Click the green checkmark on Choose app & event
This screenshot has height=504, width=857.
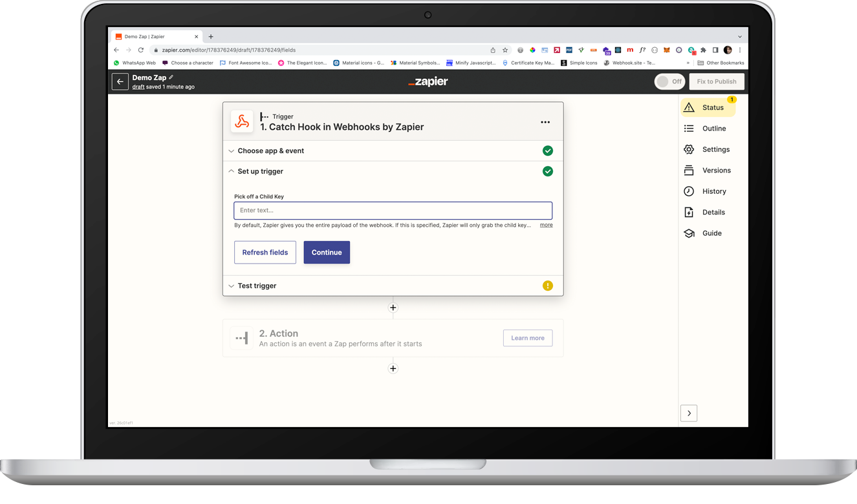[x=548, y=151]
